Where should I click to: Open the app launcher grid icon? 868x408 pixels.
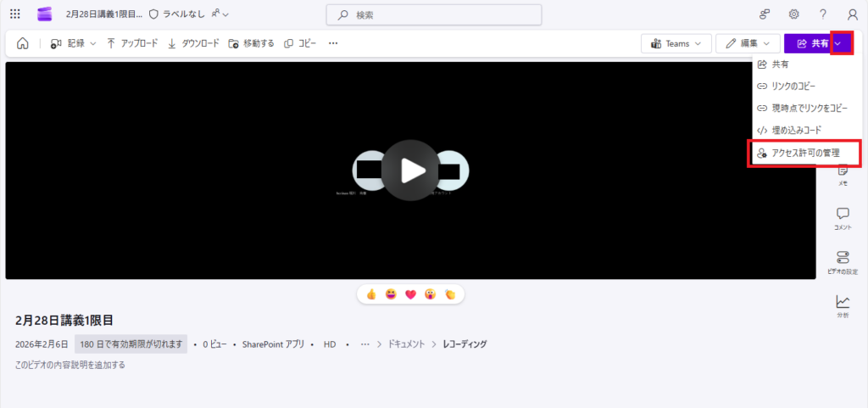coord(14,14)
